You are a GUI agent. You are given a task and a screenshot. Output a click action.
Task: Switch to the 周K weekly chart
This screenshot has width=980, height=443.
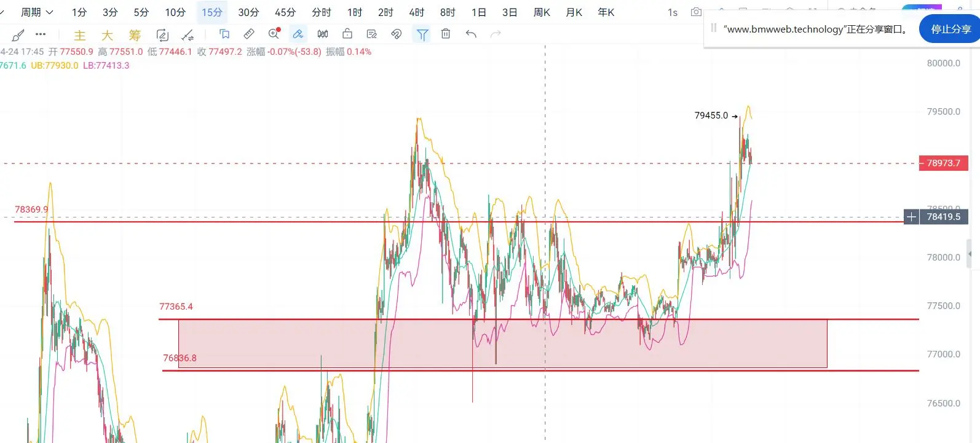[542, 12]
